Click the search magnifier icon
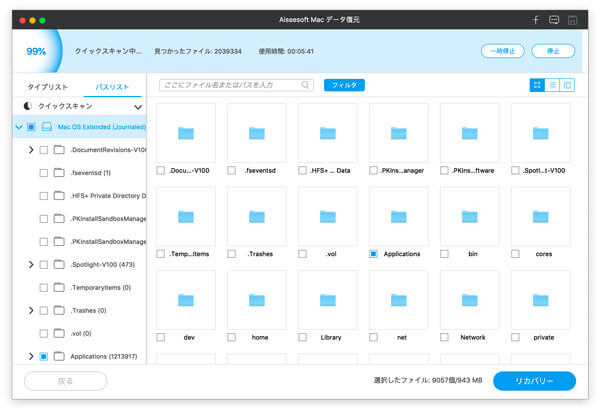 [305, 85]
